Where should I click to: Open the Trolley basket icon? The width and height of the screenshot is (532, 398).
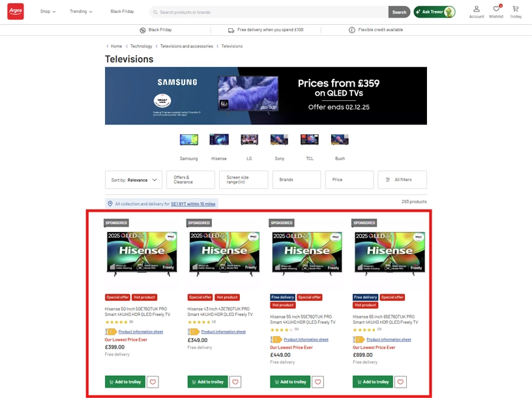516,12
